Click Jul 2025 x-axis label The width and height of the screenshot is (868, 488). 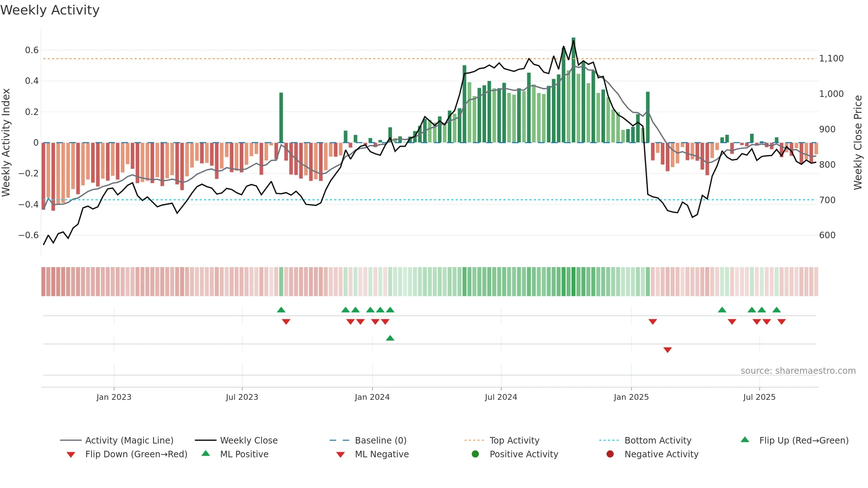coord(759,397)
